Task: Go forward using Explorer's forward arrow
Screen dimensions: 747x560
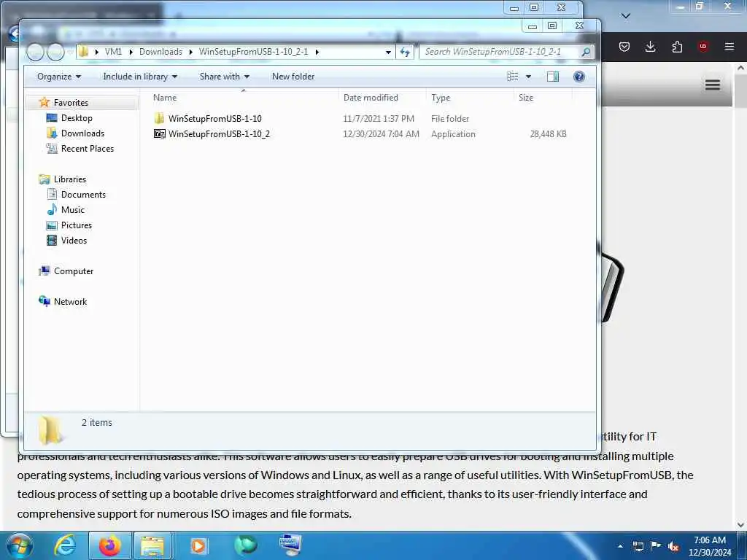Action: click(55, 52)
